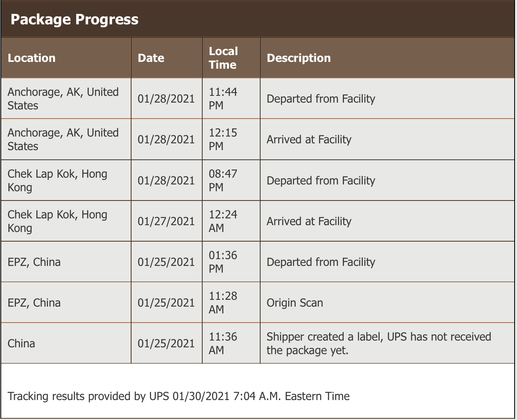Click the 01:36 PM time cell
Image resolution: width=517 pixels, height=420 pixels.
[x=223, y=262]
